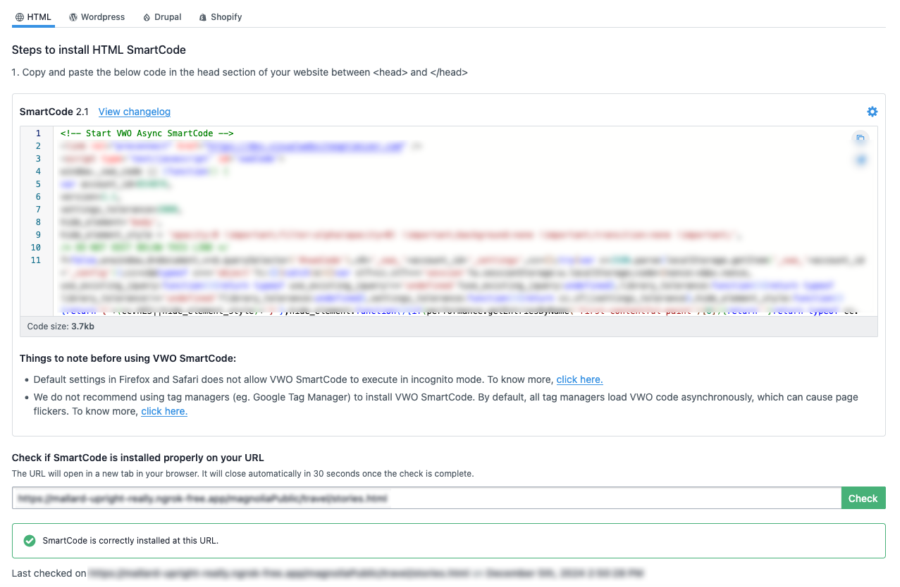Click the blurred icon below copy button
The height and width of the screenshot is (587, 900).
[861, 160]
